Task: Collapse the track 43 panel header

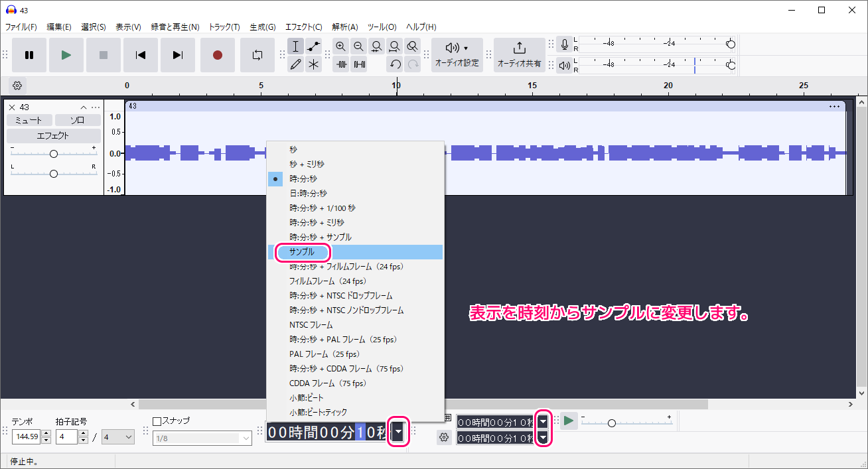Action: 84,107
